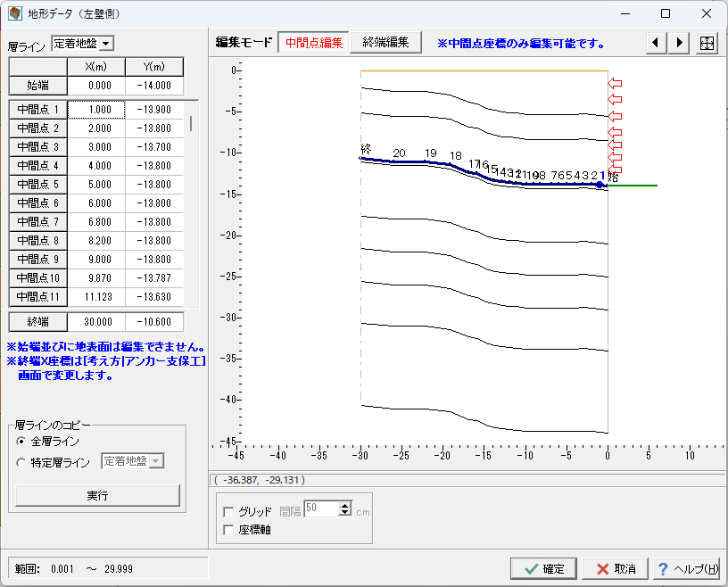Select 中間点 4 Y value -13.800
Viewport: 728px width, 587px height.
coord(154,166)
